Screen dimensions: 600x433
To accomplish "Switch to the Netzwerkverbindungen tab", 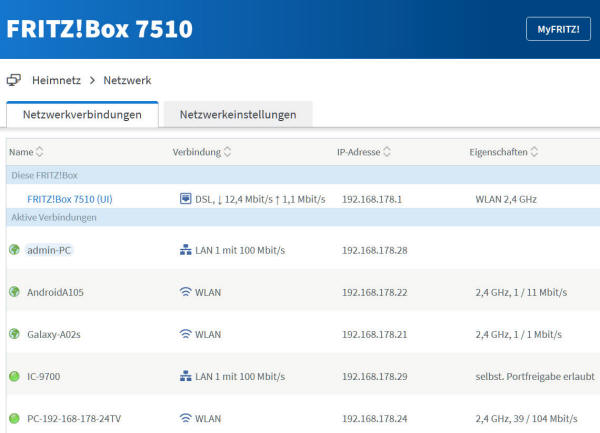I will coord(82,114).
